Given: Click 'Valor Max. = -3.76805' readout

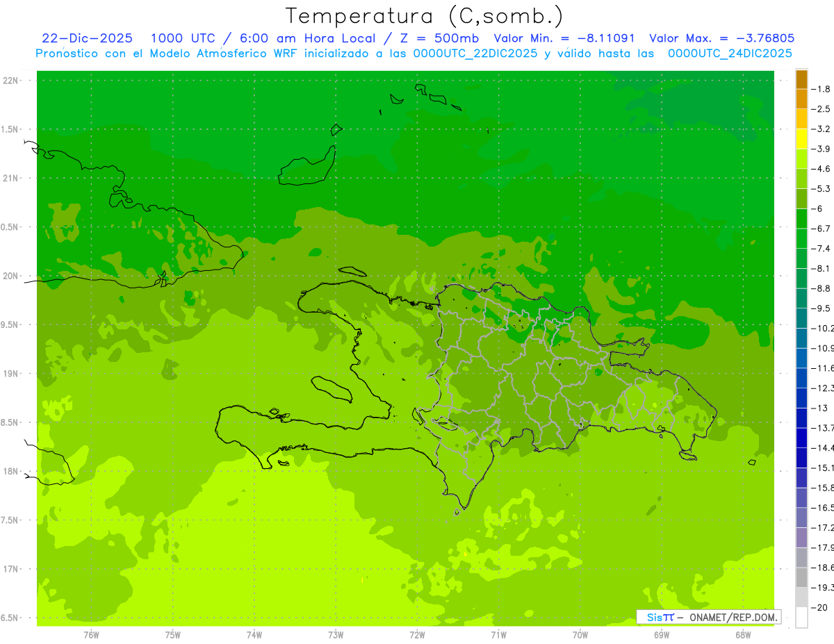Looking at the screenshot, I should (x=721, y=38).
